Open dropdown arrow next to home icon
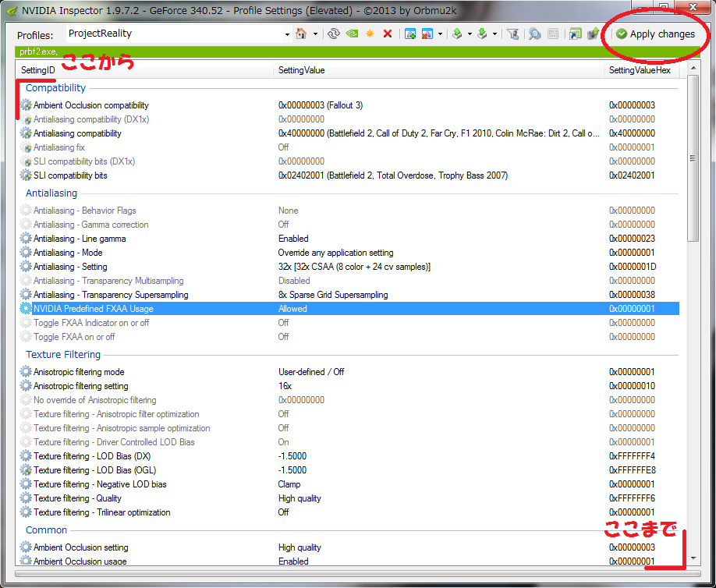716x588 pixels. click(315, 34)
